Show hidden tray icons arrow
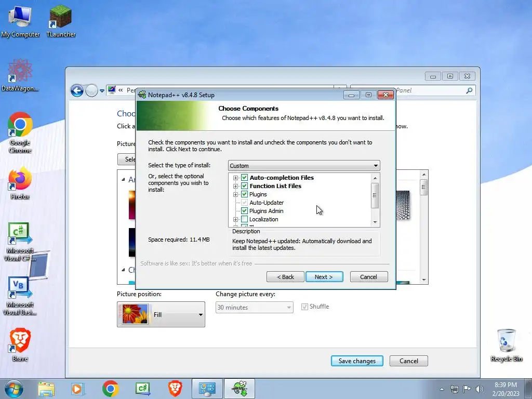Screen dimensions: 532x399 (442, 389)
